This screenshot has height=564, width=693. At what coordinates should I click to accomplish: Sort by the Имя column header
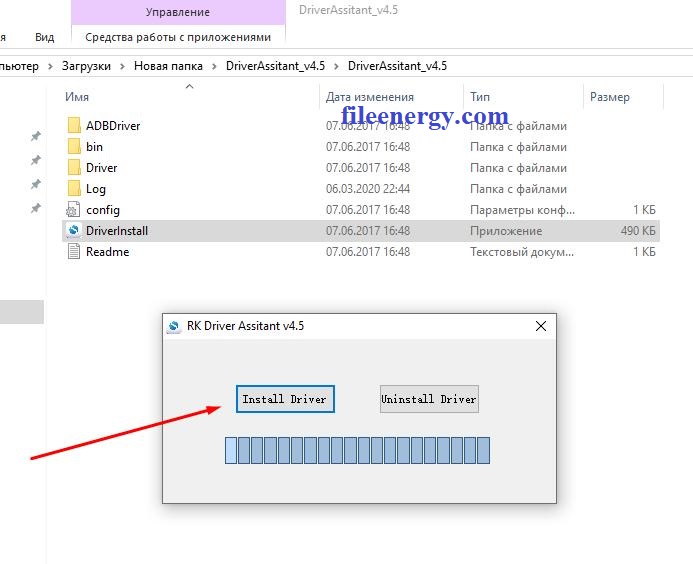(x=77, y=97)
